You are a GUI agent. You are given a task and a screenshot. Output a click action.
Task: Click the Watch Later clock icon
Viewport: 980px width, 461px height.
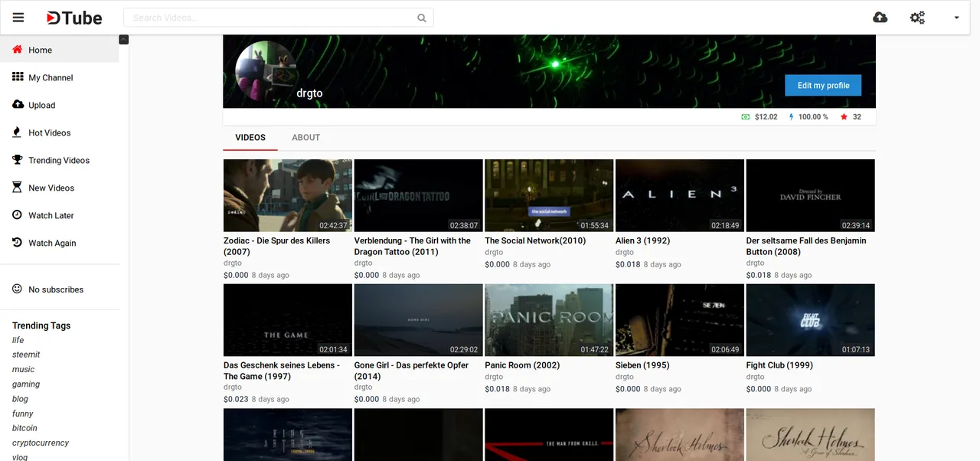pos(18,215)
